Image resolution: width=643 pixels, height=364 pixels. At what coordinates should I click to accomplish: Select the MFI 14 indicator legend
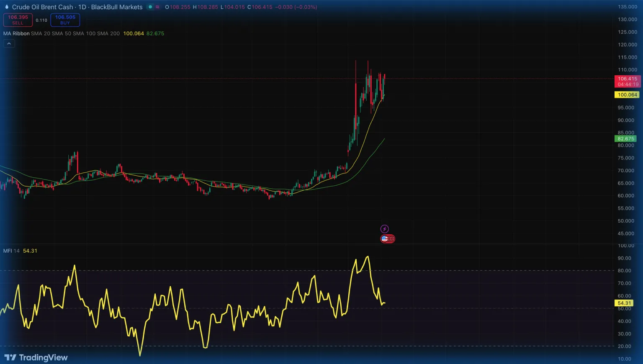coord(11,251)
